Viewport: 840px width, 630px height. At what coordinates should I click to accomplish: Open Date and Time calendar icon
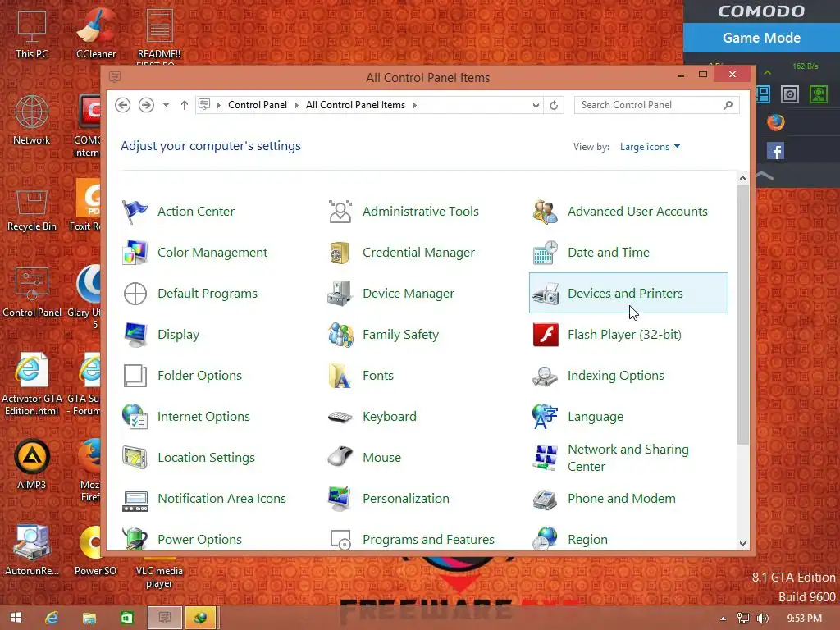coord(546,253)
